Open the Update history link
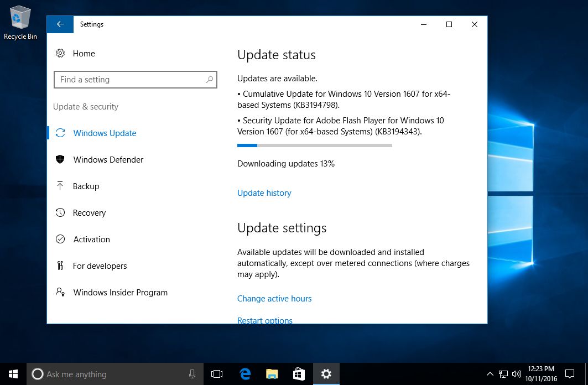The height and width of the screenshot is (385, 588). [264, 192]
